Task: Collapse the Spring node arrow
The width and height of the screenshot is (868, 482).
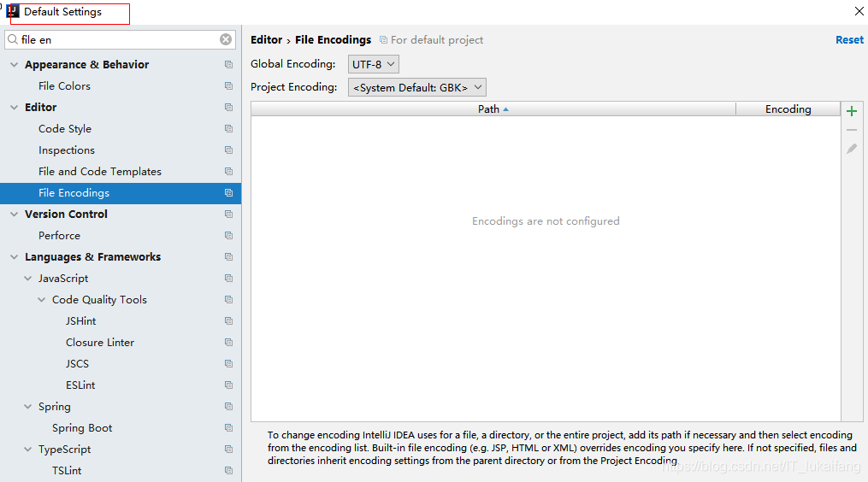Action: pyautogui.click(x=27, y=406)
